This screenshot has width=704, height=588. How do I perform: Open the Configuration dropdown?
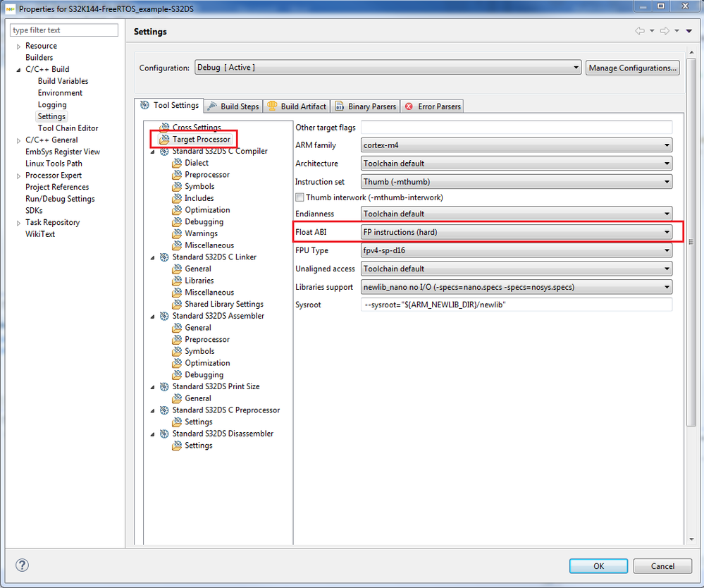click(388, 68)
